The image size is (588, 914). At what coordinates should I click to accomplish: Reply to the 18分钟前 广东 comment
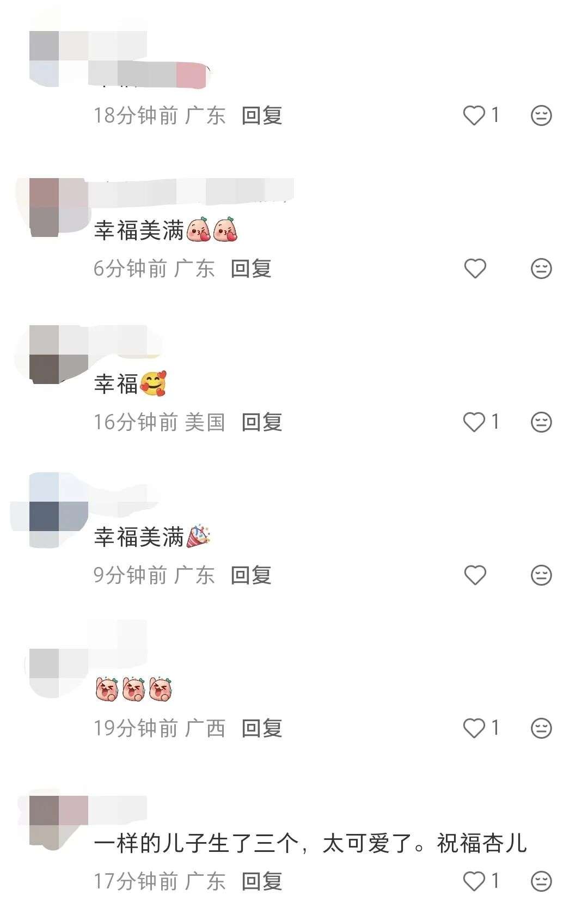click(262, 115)
